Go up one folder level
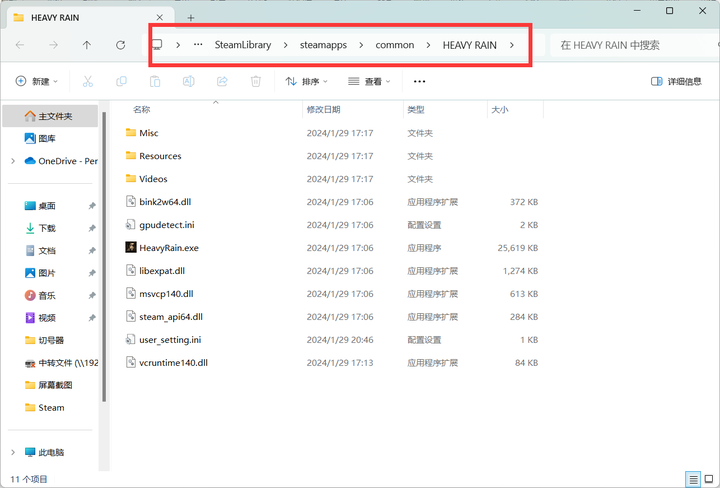The height and width of the screenshot is (488, 720). point(87,45)
